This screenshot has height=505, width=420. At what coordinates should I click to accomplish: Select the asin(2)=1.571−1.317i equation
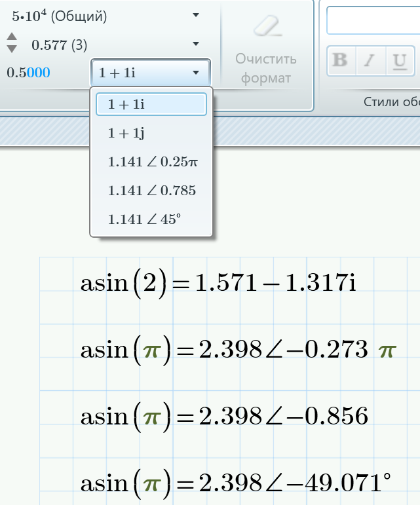click(218, 284)
